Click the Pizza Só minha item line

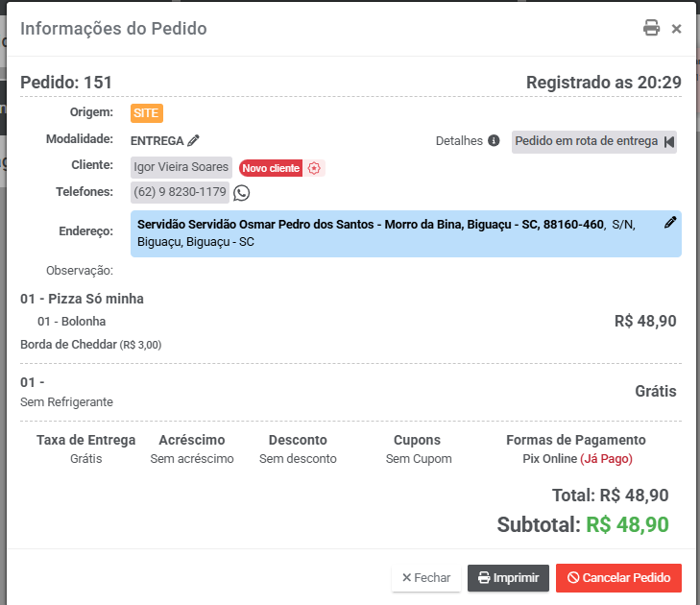(x=83, y=299)
